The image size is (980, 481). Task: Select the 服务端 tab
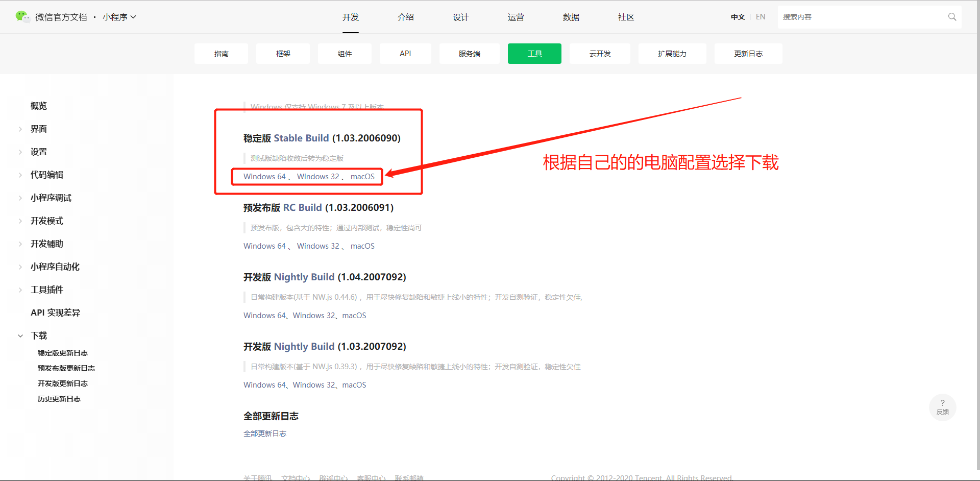pos(470,54)
